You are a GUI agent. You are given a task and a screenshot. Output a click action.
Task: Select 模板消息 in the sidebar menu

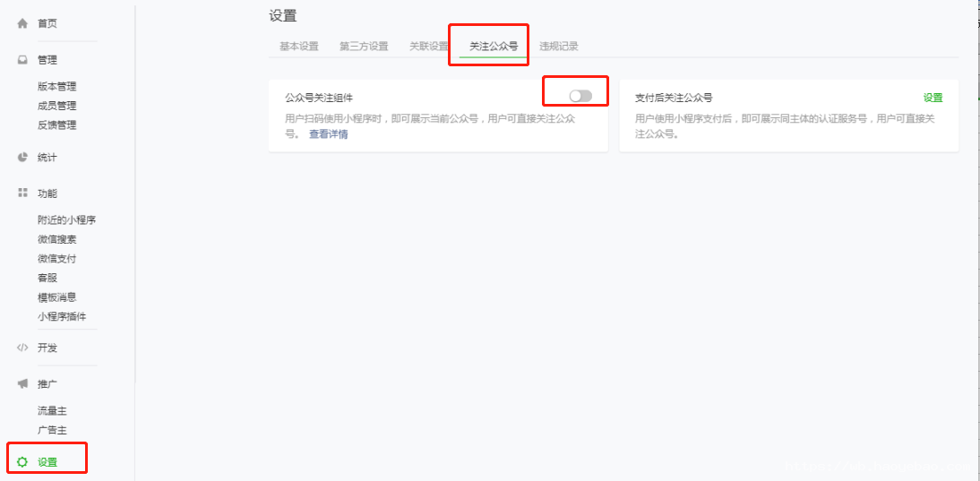tap(56, 297)
